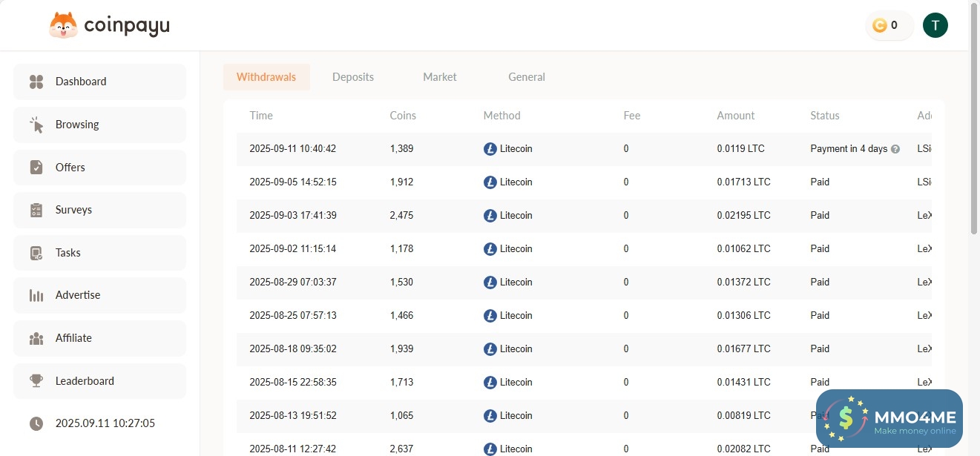Click the Dashboard sidebar icon

coord(36,82)
